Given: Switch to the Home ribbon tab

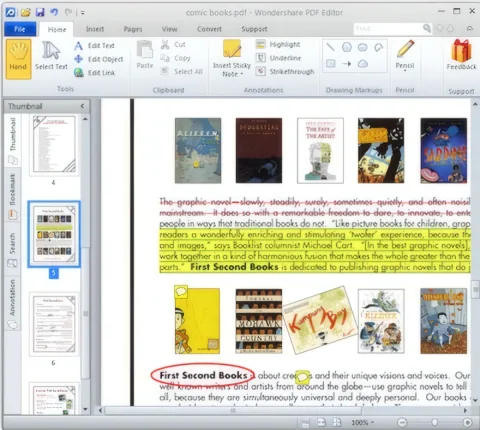Looking at the screenshot, I should coord(57,29).
